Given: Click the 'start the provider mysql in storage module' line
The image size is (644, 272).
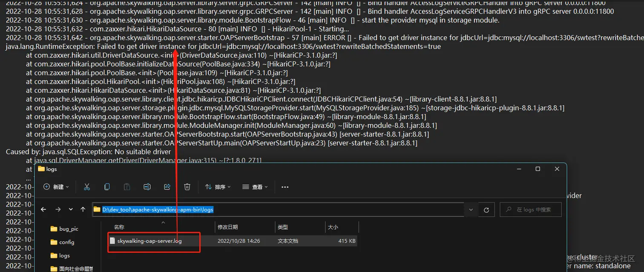Looking at the screenshot, I should [x=253, y=20].
